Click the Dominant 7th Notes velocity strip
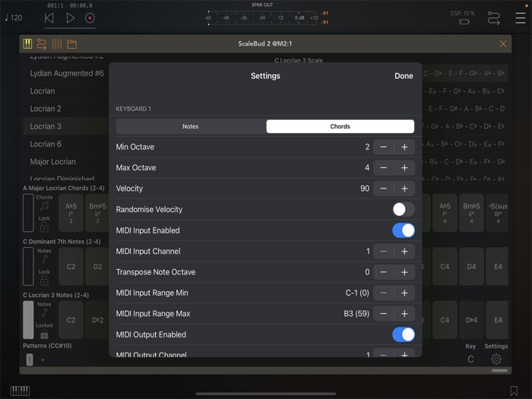Screen dimensions: 532x399 28,266
